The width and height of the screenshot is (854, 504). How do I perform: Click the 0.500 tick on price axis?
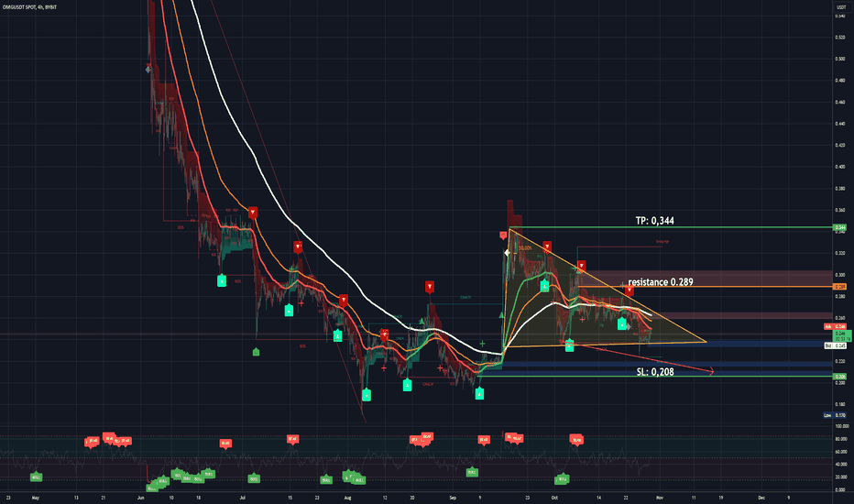coord(840,59)
